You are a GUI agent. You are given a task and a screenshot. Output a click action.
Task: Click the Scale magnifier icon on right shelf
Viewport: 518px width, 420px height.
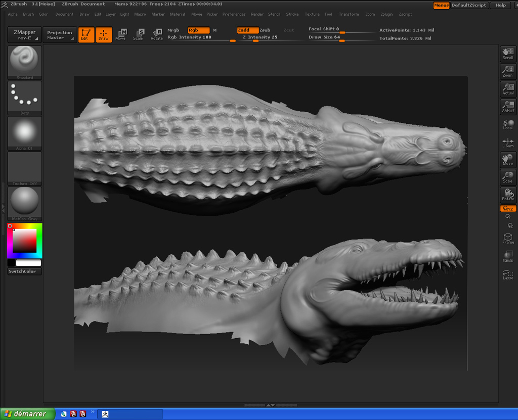tap(508, 177)
